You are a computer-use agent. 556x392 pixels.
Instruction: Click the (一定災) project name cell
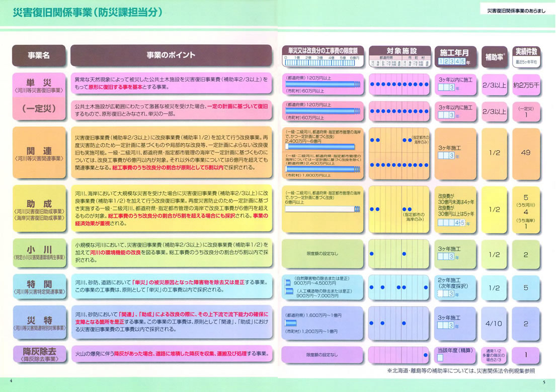[39, 109]
